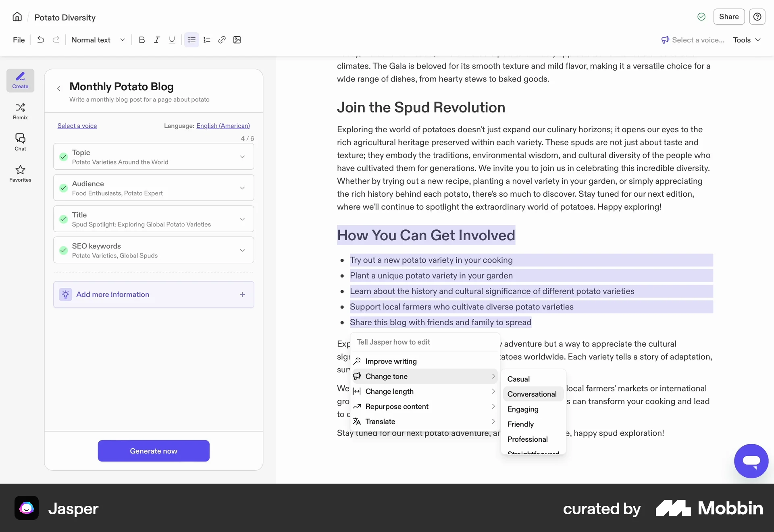Open Chat in the left sidebar
This screenshot has height=532, width=774.
pyautogui.click(x=20, y=142)
